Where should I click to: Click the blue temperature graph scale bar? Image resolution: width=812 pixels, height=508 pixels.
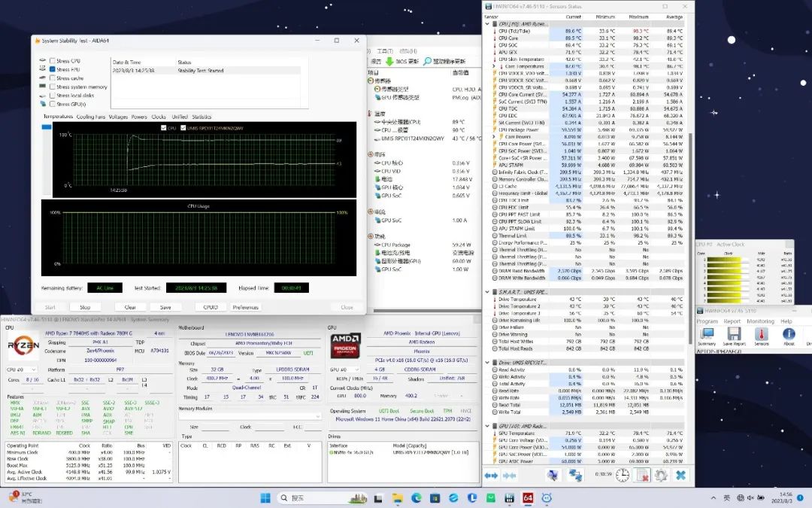click(47, 128)
